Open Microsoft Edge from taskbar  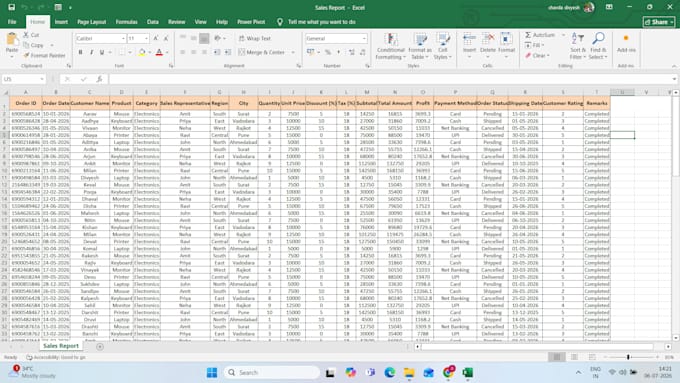(389, 373)
